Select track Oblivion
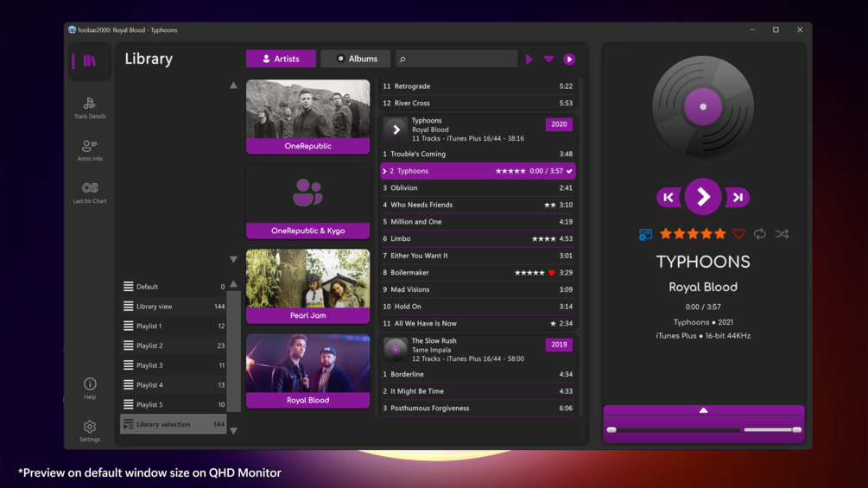 pos(478,187)
